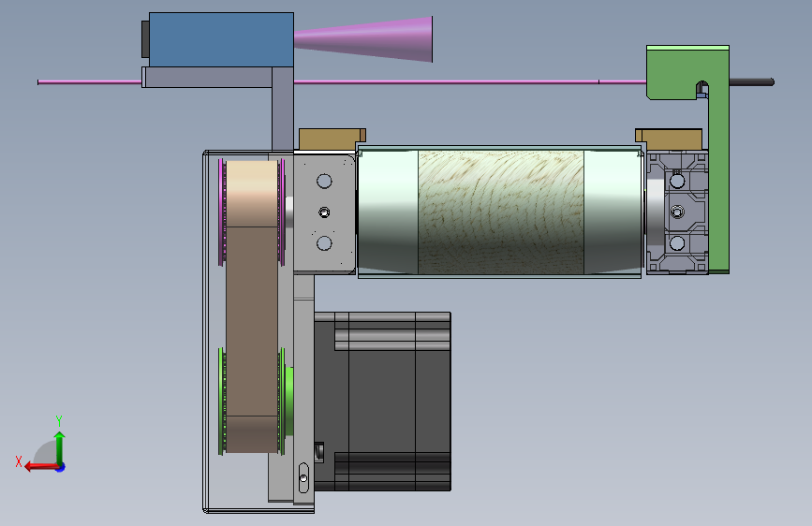The image size is (812, 526).
Task: Select the left gray mounting plate with holes
Action: click(324, 212)
